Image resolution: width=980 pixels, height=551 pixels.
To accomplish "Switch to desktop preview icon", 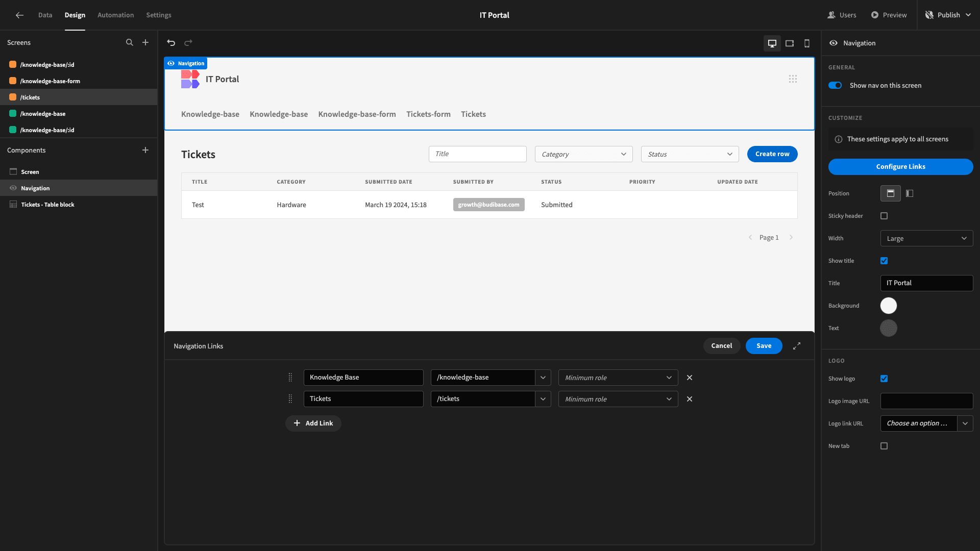I will tap(772, 43).
